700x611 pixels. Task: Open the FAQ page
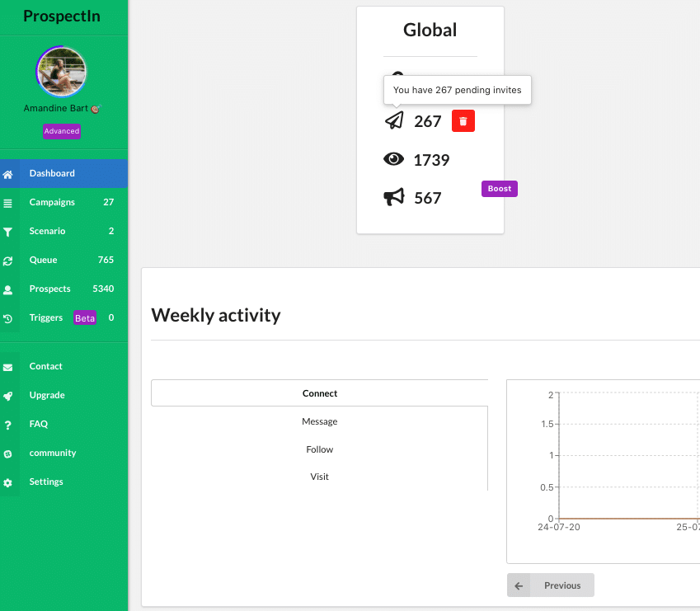tap(63, 424)
